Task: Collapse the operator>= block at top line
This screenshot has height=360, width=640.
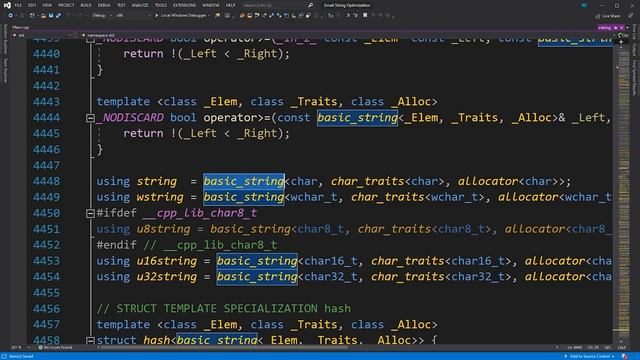Action: click(x=90, y=40)
